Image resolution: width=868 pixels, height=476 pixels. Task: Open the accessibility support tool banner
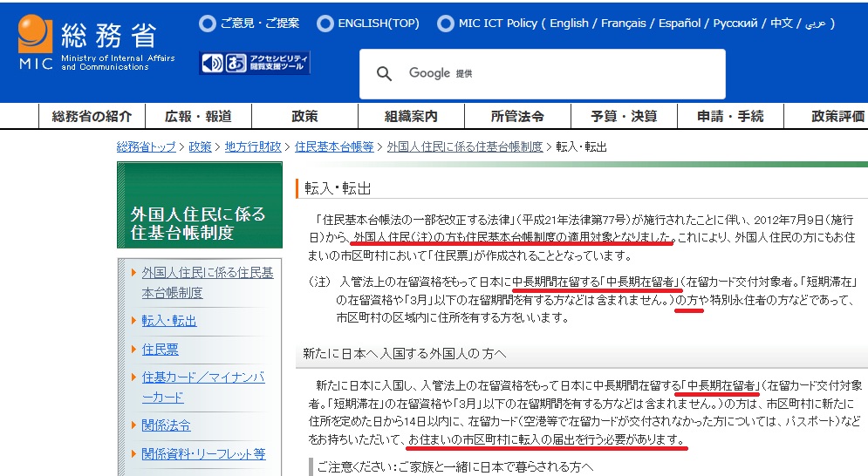(x=255, y=63)
